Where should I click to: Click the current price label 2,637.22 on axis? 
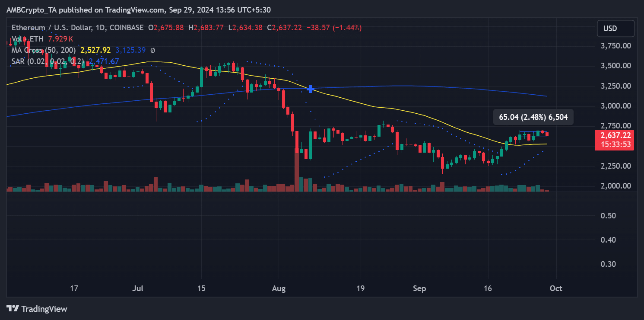[x=615, y=135]
